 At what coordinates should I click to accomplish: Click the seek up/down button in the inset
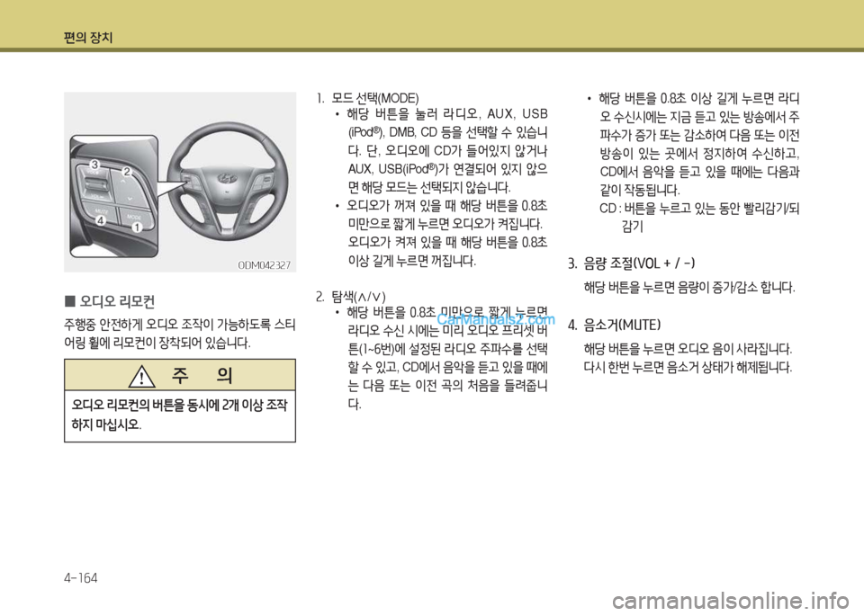tap(127, 187)
